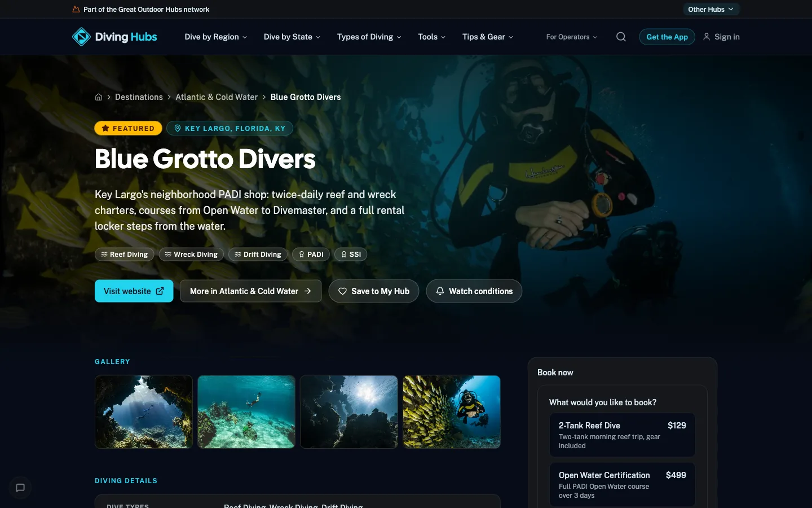Open the Dive by State menu
This screenshot has height=508, width=812.
(292, 37)
